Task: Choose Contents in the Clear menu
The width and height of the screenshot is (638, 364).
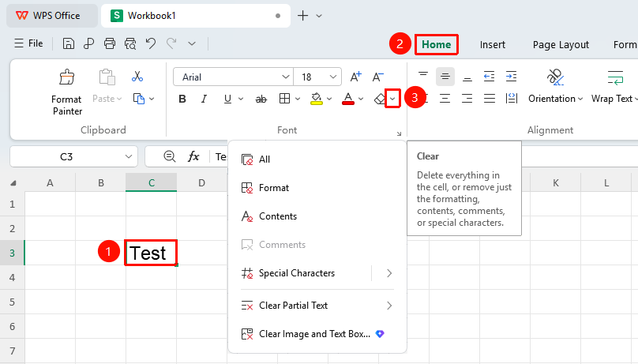Action: point(317,216)
